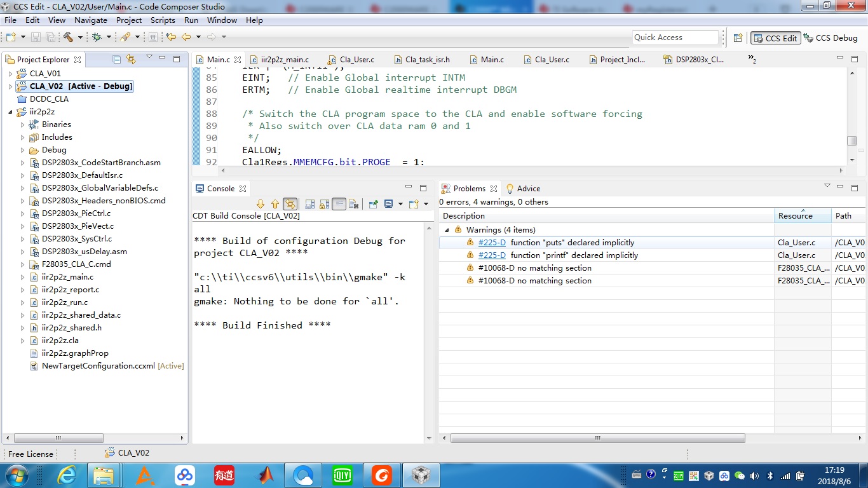Open the Navigate menu
The height and width of the screenshot is (488, 868).
pos(91,20)
